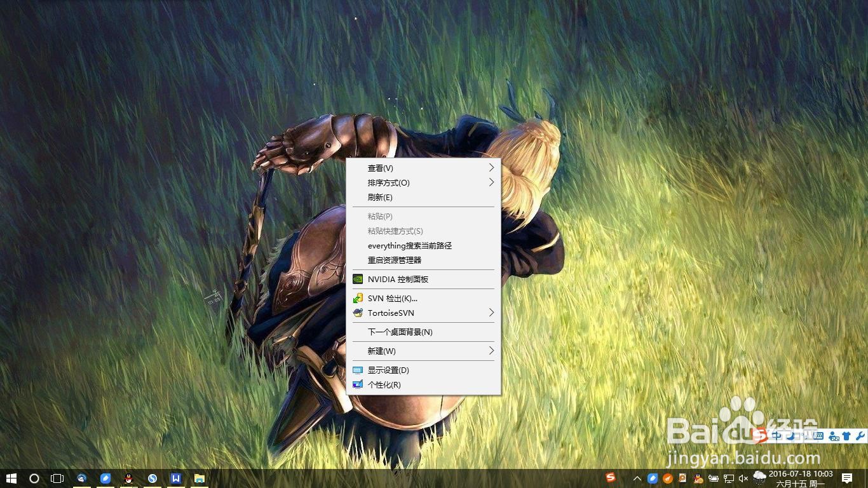
Task: Click the blue note icon in system tray
Action: [x=653, y=478]
